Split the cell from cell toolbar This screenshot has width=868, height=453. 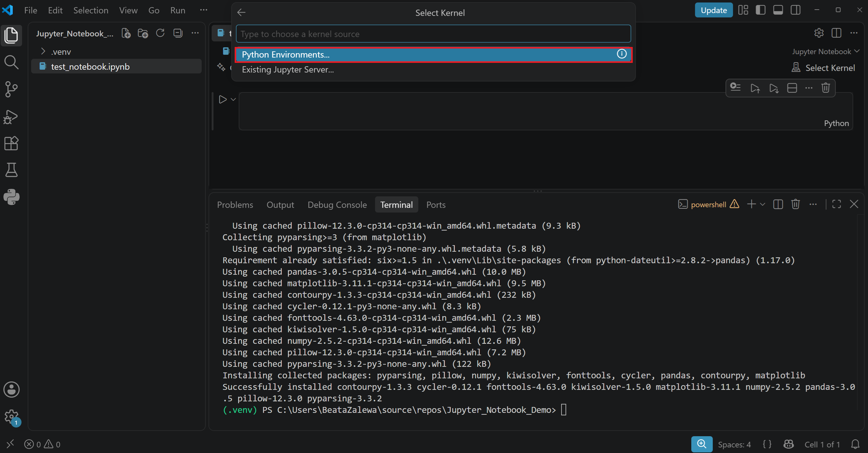click(792, 88)
